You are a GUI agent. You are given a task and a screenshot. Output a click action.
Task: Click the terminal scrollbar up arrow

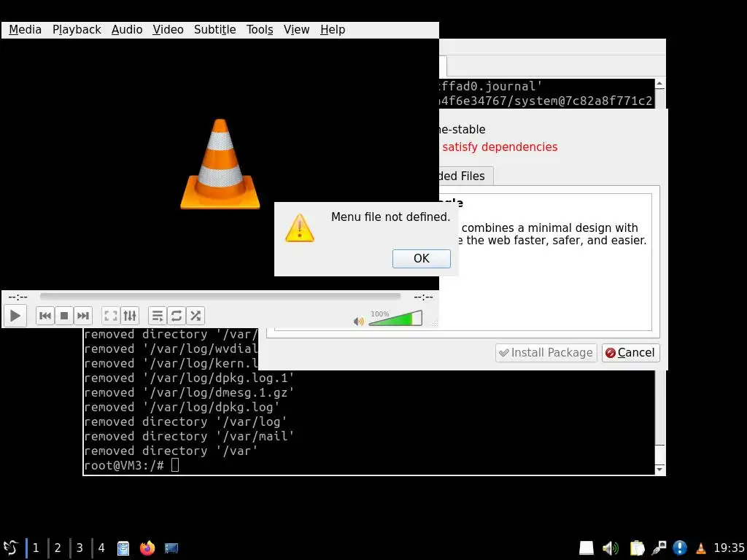[x=659, y=84]
